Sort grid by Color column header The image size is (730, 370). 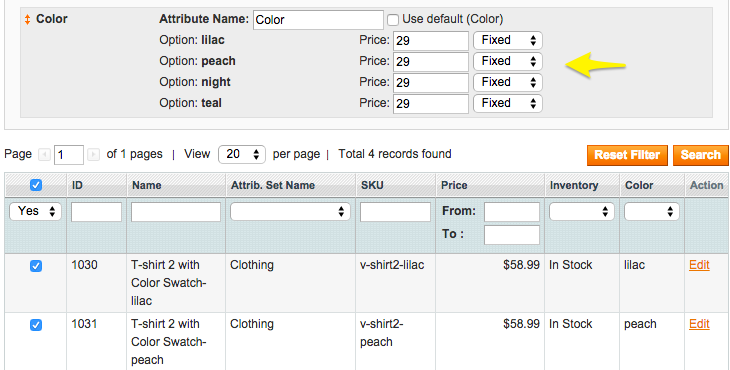tap(639, 185)
